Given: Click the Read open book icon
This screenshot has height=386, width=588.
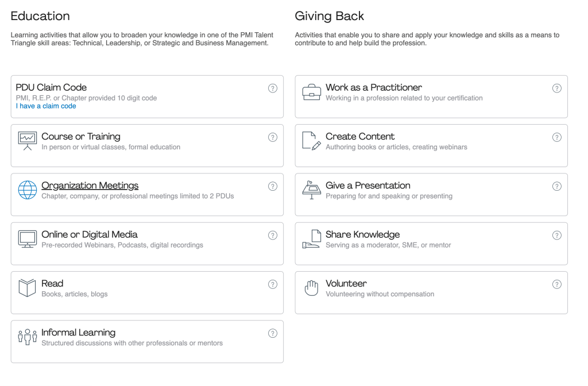Looking at the screenshot, I should pyautogui.click(x=27, y=288).
